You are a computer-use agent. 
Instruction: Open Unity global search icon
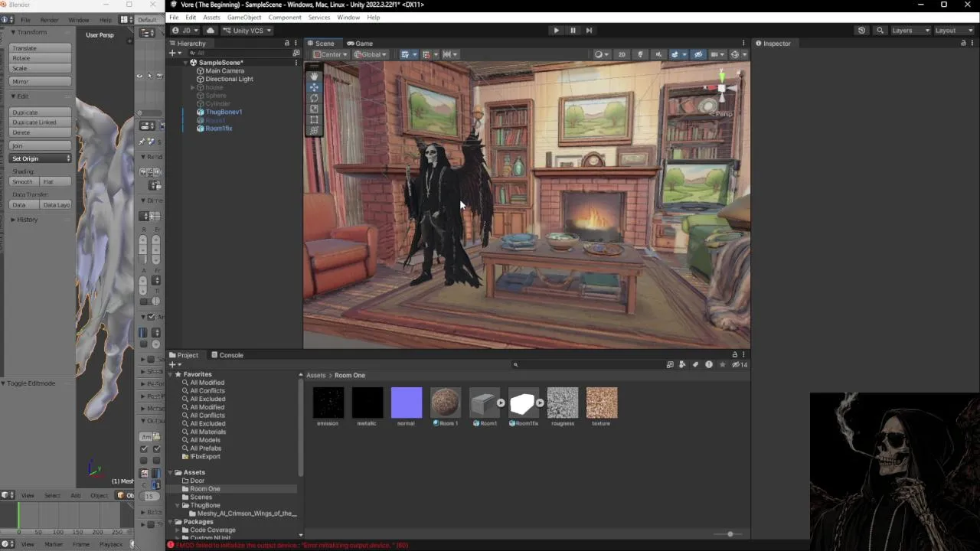(x=880, y=31)
